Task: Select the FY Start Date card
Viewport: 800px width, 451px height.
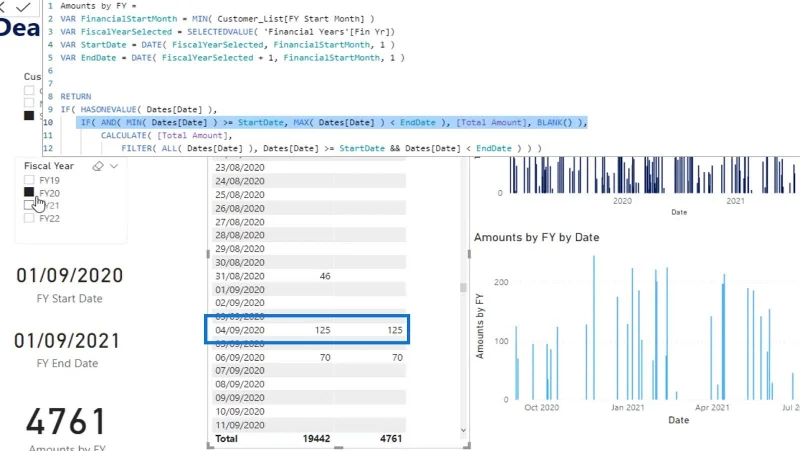Action: [x=69, y=285]
